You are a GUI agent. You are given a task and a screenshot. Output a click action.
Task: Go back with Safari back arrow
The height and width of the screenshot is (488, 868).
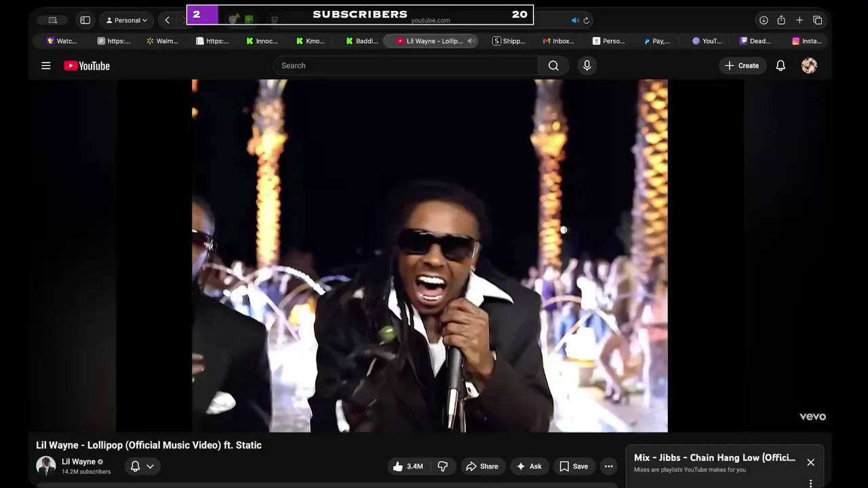tap(167, 20)
